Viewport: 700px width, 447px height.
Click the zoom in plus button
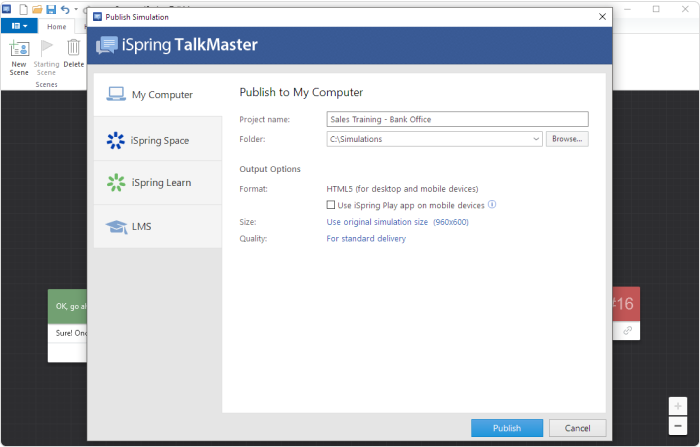point(678,406)
